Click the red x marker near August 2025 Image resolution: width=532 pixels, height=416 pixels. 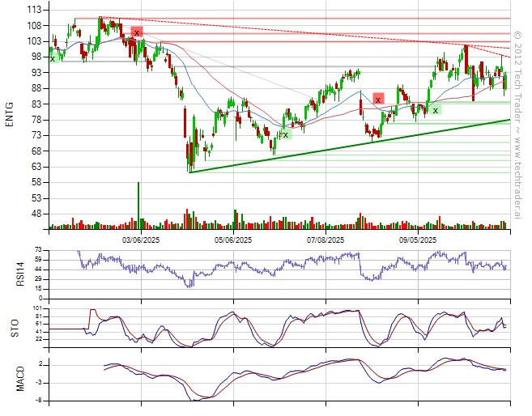click(378, 99)
